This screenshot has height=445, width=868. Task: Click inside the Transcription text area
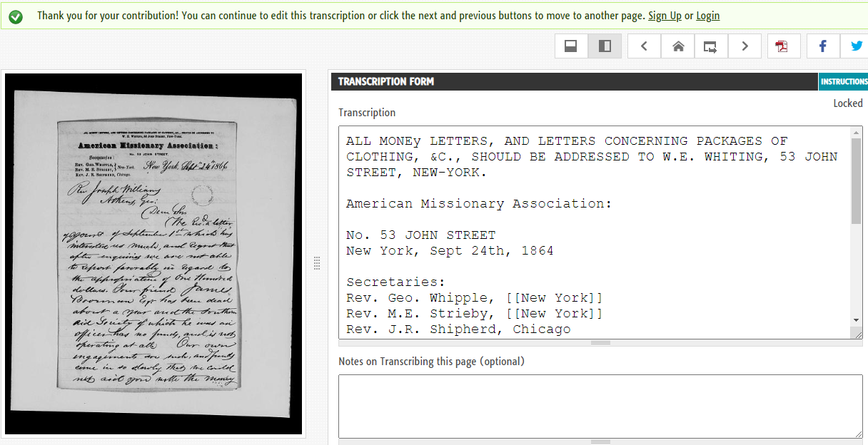(x=595, y=232)
